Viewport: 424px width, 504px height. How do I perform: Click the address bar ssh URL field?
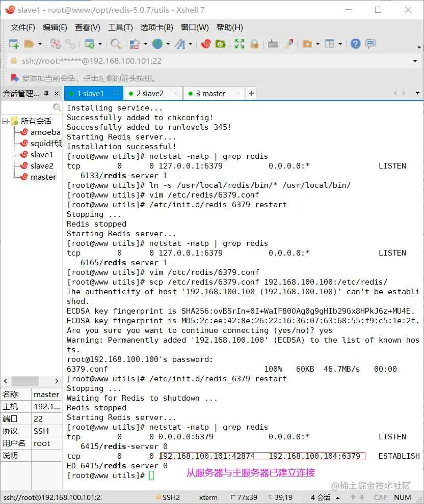click(x=209, y=61)
